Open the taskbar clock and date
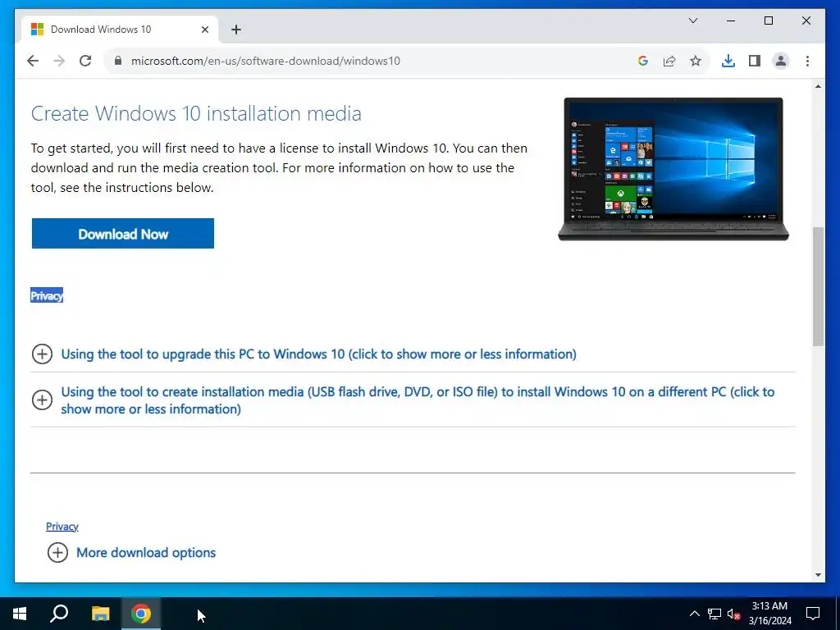The image size is (840, 630). pyautogui.click(x=769, y=614)
